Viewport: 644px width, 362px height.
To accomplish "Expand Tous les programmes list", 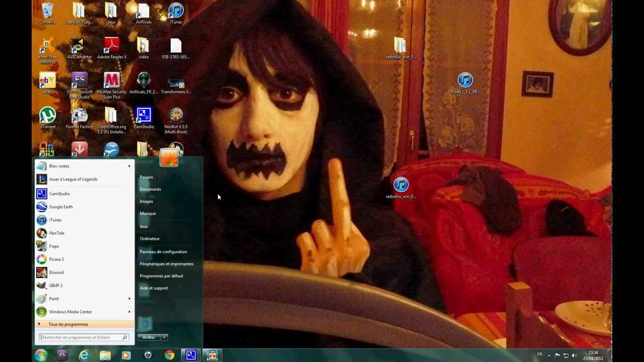I will (85, 324).
